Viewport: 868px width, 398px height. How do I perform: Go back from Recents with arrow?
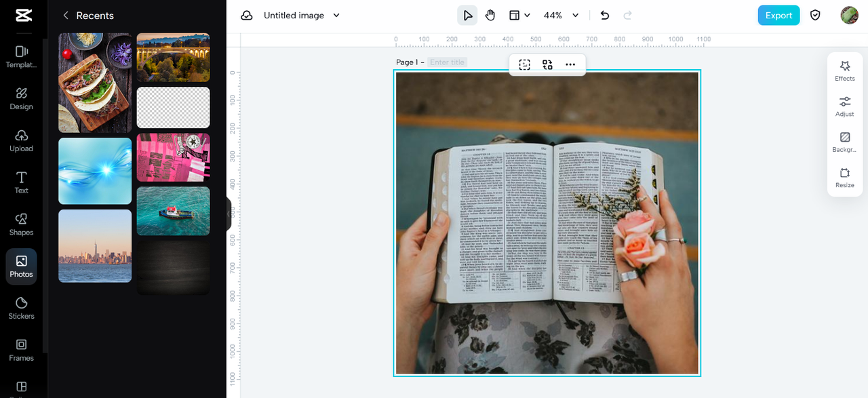point(66,16)
